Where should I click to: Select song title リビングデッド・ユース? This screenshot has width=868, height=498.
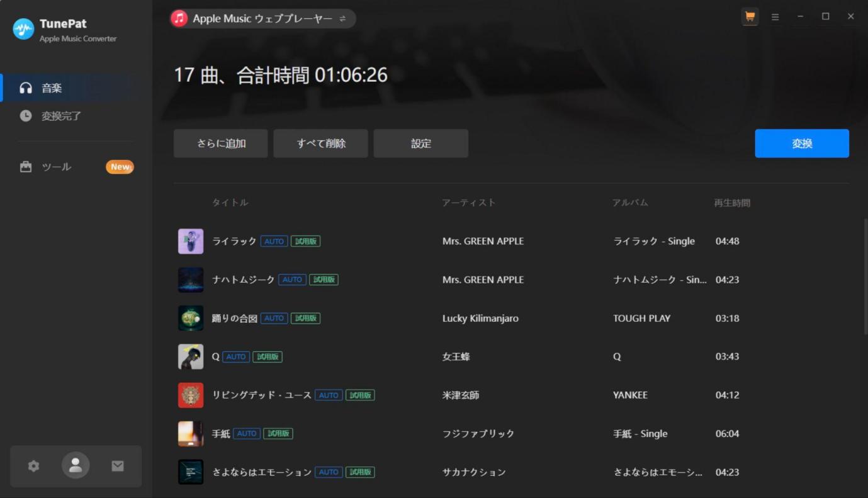(x=262, y=395)
